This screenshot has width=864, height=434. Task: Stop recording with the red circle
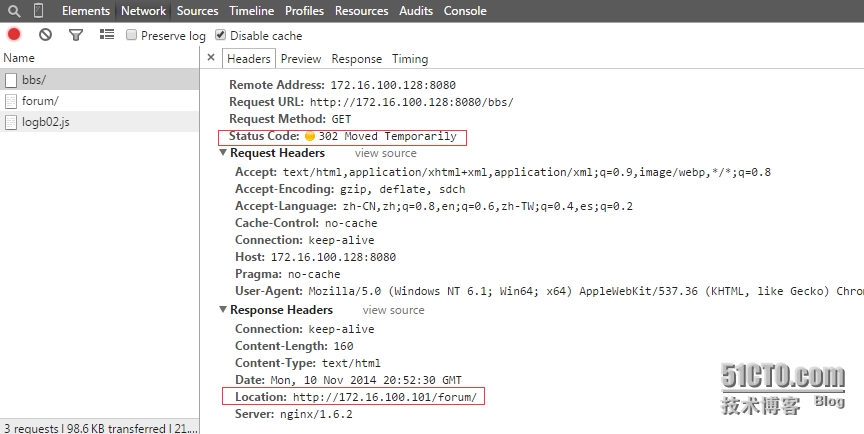coord(14,35)
